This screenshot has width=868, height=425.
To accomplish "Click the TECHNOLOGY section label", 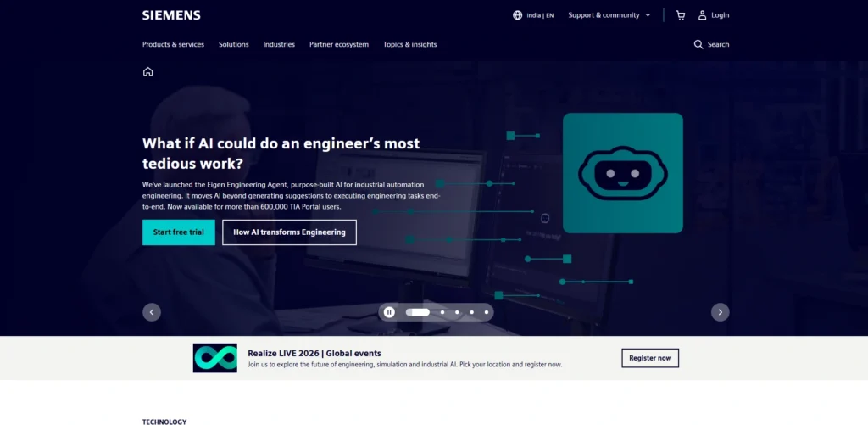I will [164, 422].
